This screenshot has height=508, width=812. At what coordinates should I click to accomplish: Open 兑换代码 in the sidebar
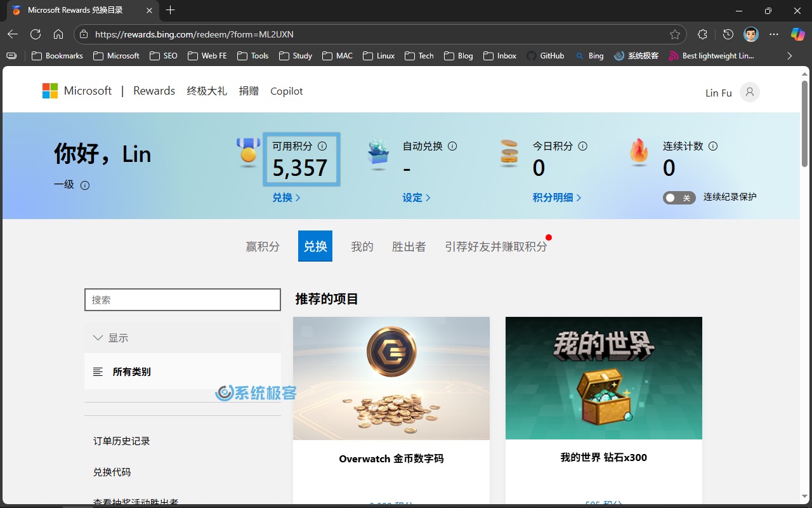112,472
